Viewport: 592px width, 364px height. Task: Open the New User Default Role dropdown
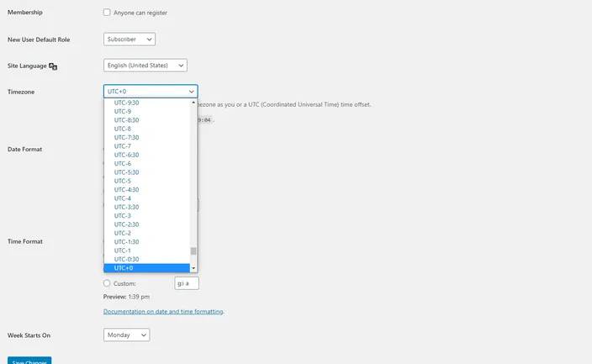pos(129,40)
